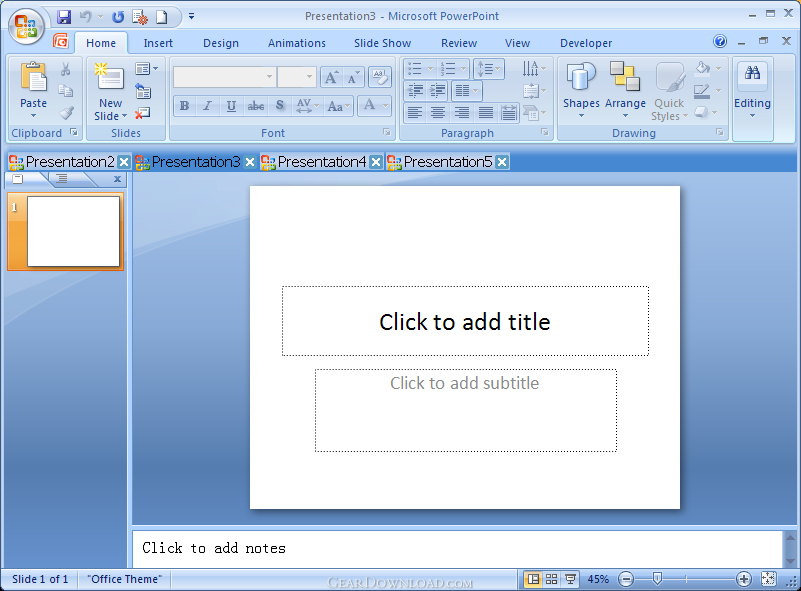Center text in Paragraph group
Image resolution: width=801 pixels, height=591 pixels.
coord(438,112)
